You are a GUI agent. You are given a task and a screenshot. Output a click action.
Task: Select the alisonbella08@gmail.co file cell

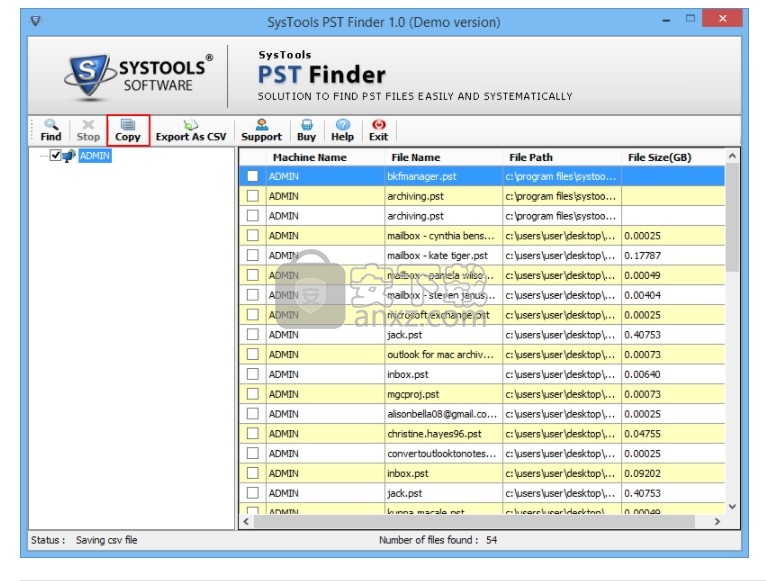point(444,414)
